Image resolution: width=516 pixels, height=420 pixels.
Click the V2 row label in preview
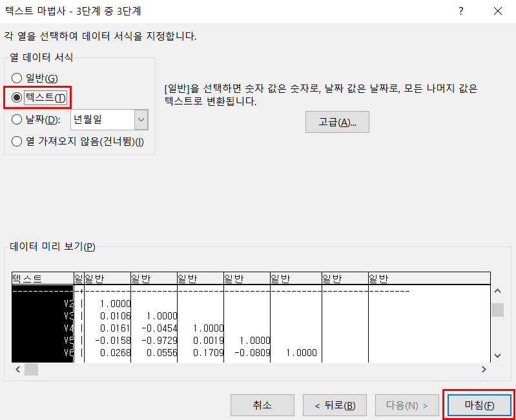(x=68, y=304)
